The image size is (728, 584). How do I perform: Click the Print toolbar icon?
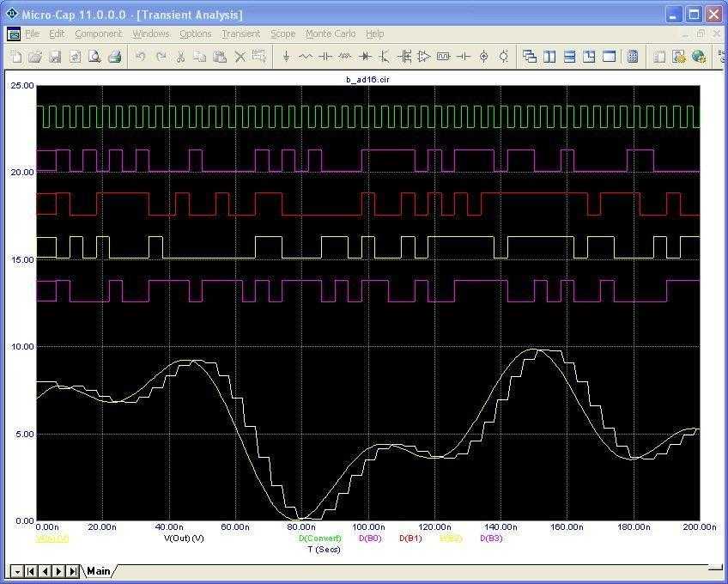click(113, 56)
